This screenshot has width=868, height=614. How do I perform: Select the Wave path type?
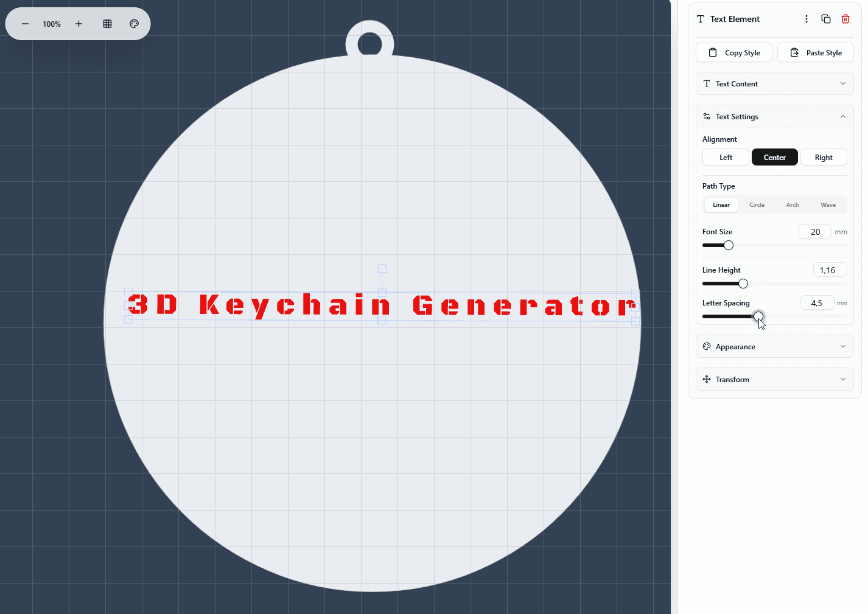click(828, 205)
